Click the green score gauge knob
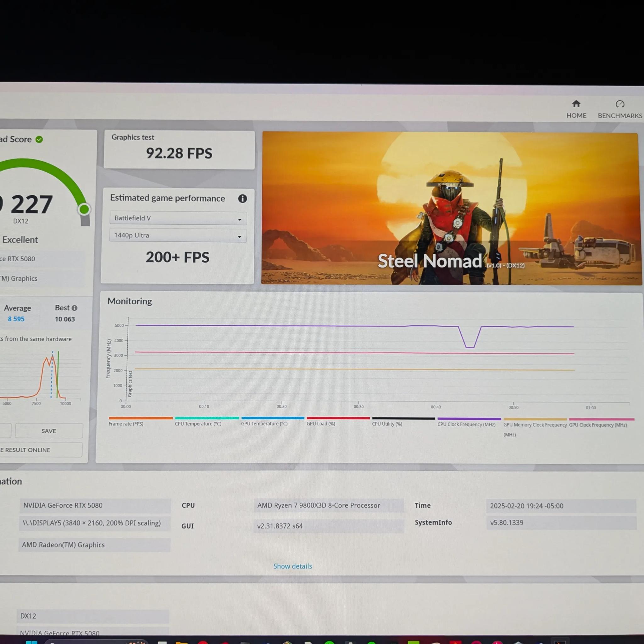The height and width of the screenshot is (644, 644). 84,209
